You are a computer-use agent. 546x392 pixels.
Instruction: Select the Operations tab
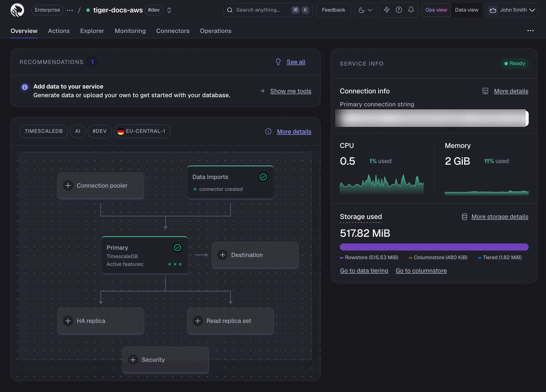click(216, 31)
